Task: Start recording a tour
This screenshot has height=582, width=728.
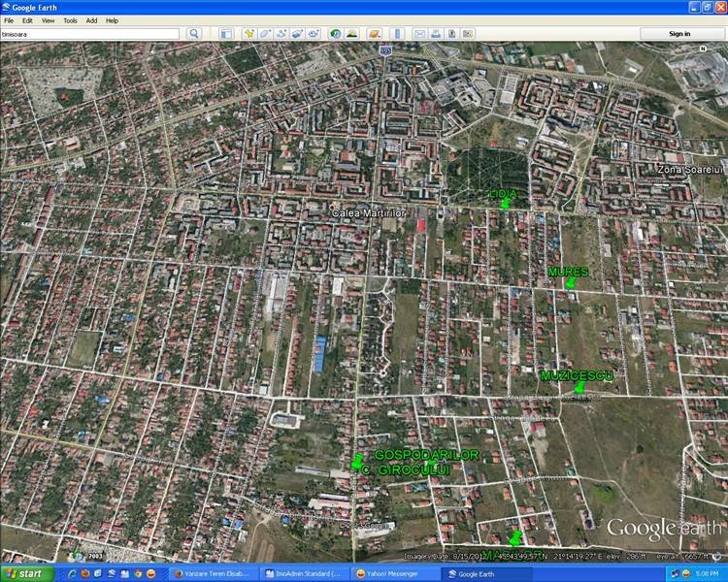Action: 313,34
